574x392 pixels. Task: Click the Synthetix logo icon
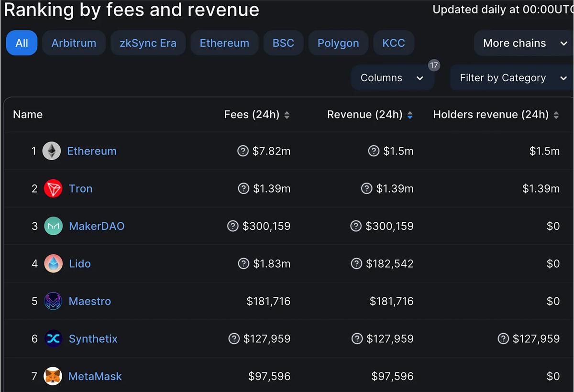coord(53,339)
